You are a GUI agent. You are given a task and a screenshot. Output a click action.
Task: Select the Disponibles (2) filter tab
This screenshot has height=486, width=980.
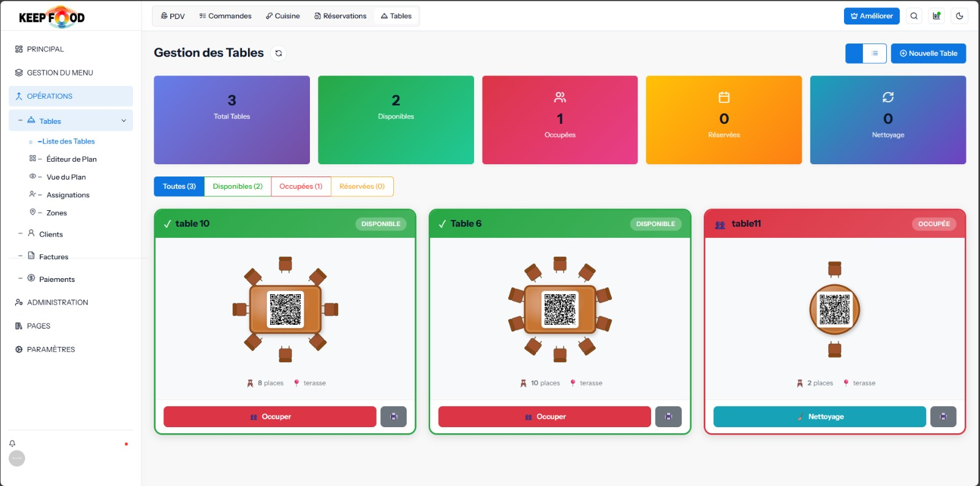[238, 186]
